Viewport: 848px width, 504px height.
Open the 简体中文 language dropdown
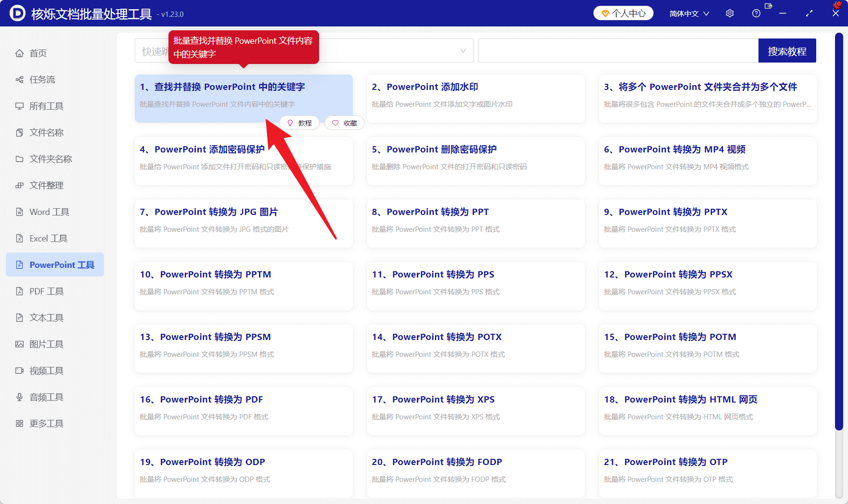689,13
